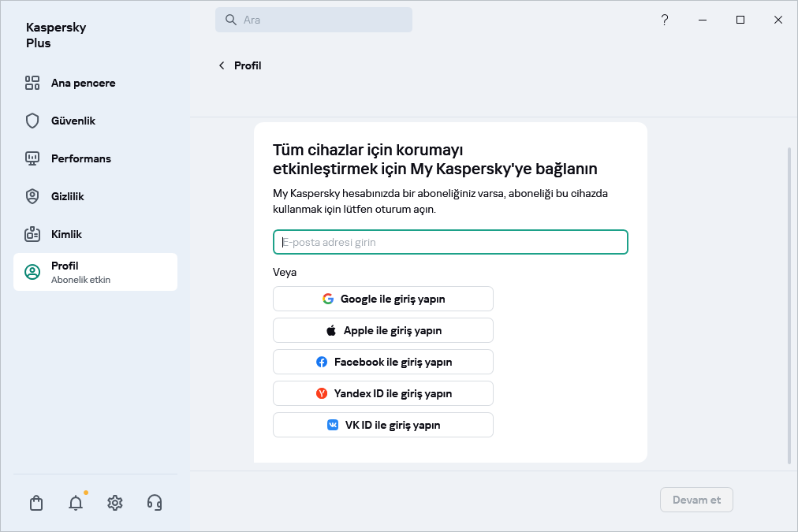Sign in with Yandex ID
This screenshot has width=798, height=532.
(382, 393)
